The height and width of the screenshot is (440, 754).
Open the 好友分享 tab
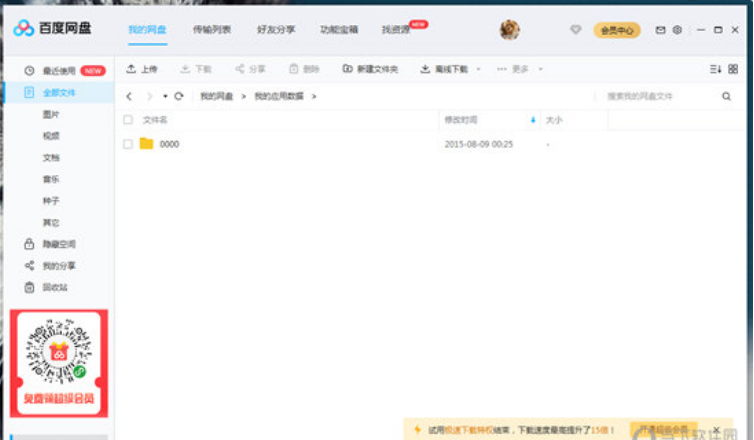(276, 30)
